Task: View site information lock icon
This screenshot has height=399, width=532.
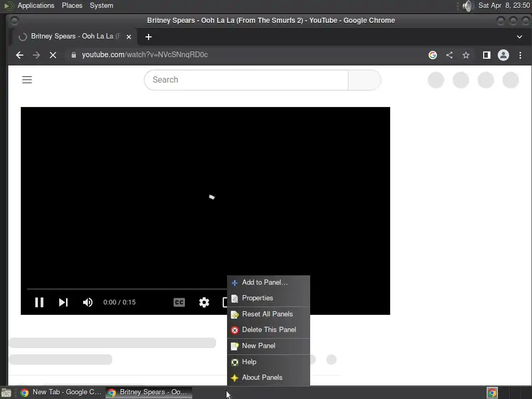Action: coord(74,55)
